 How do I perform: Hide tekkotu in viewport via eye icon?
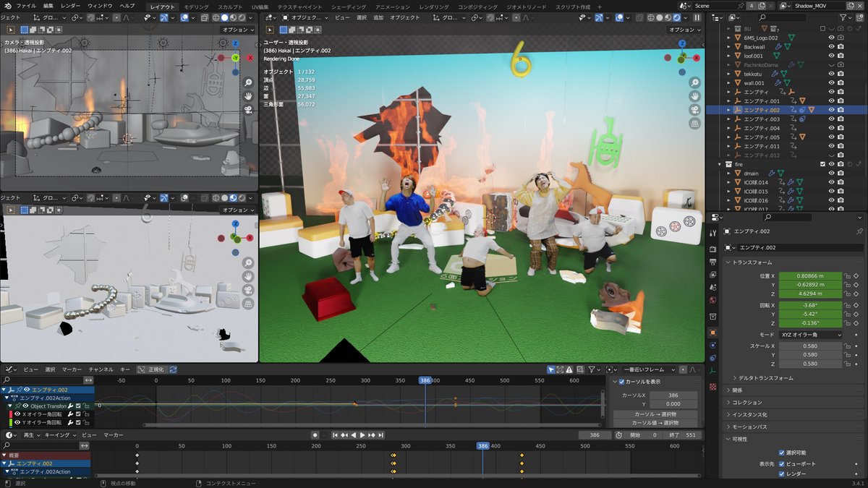click(831, 73)
